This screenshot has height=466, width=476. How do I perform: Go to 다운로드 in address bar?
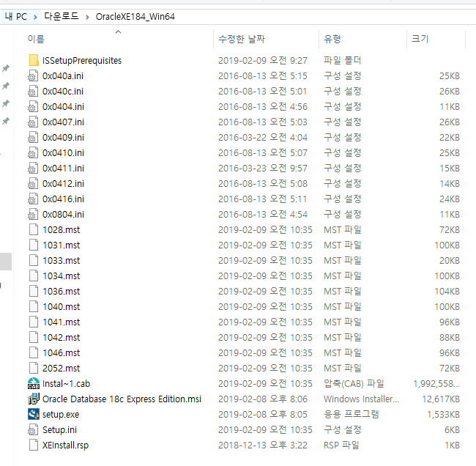click(x=62, y=16)
